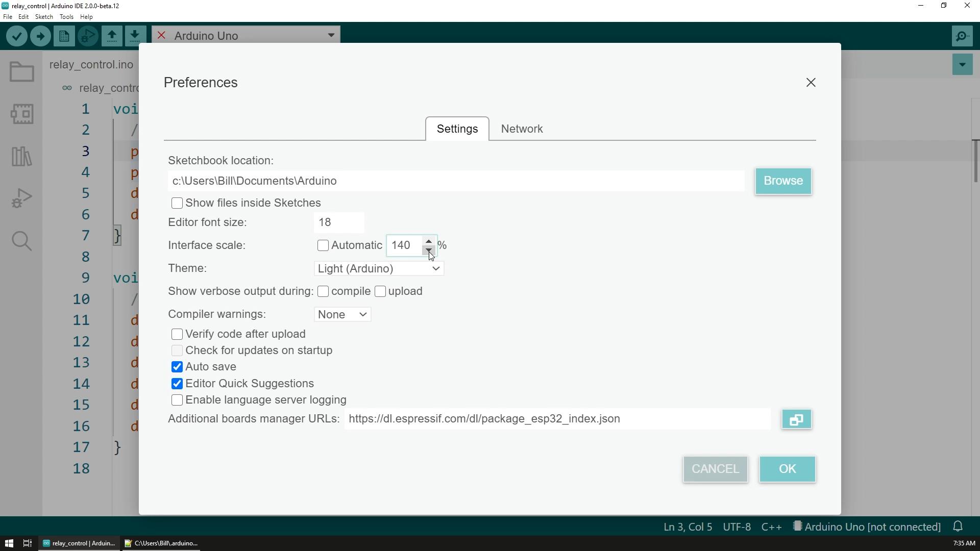Click the Browse button
980x551 pixels.
783,181
